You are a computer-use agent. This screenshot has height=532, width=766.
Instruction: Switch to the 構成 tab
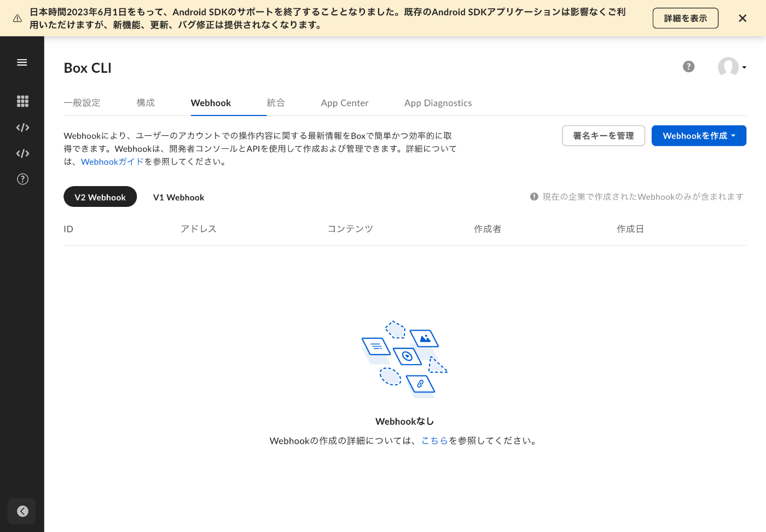(x=146, y=103)
